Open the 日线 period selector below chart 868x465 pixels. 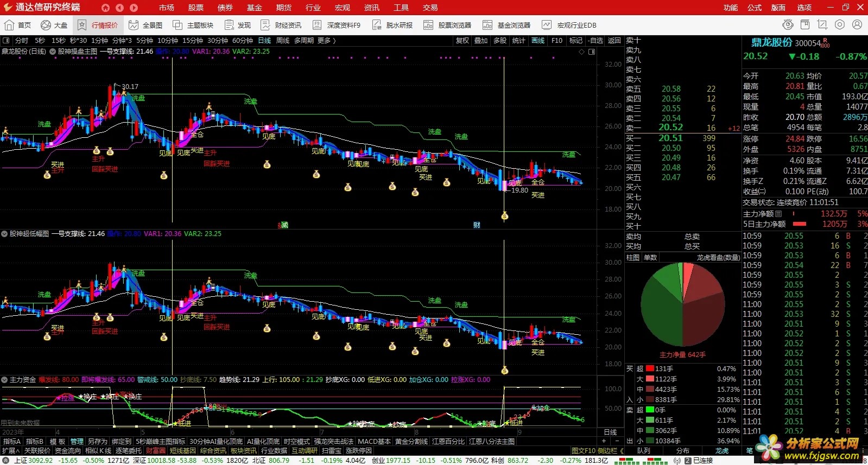611,432
